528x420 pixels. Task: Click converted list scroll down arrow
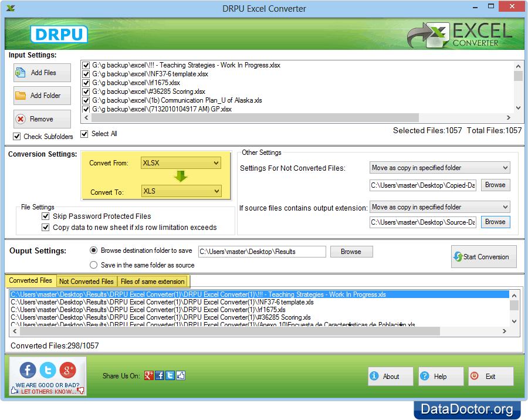click(x=514, y=321)
